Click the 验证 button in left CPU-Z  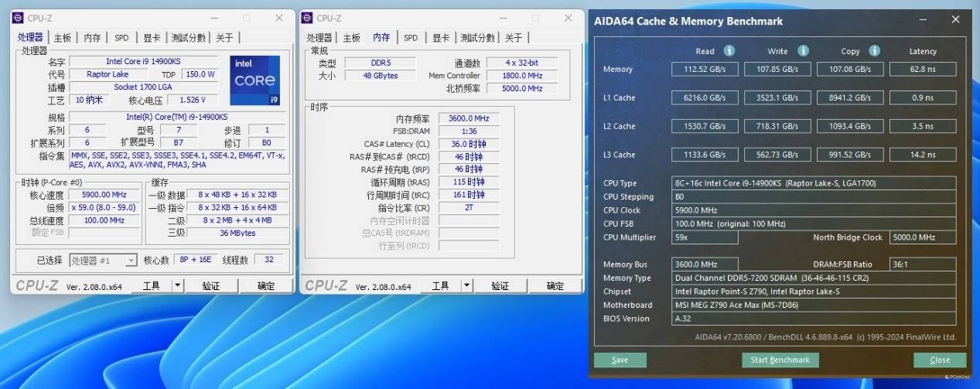(x=211, y=285)
